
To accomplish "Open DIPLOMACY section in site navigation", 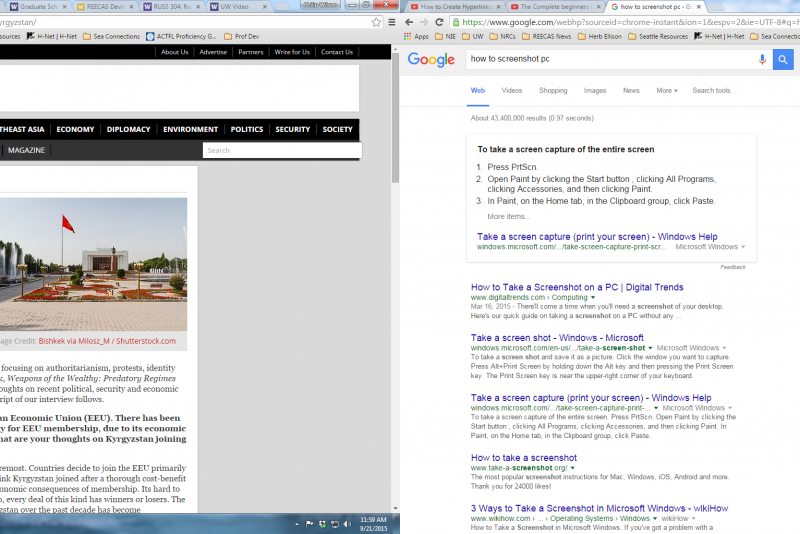I will point(129,129).
